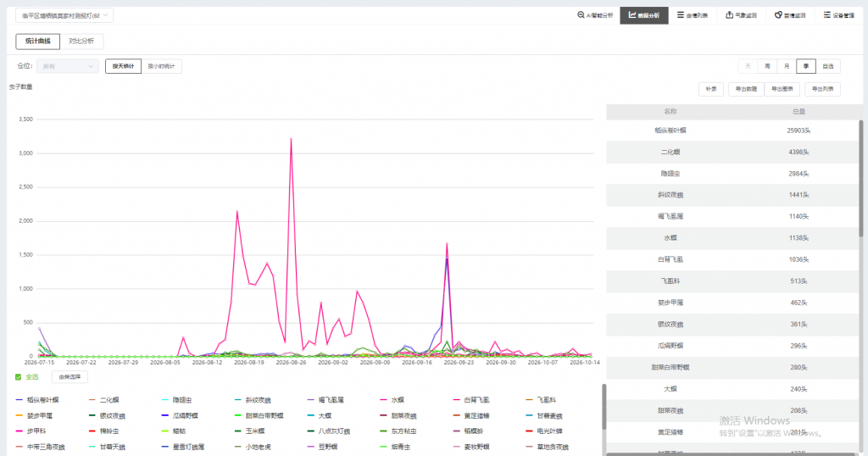This screenshot has height=456, width=868.
Task: Select the 白背飞虱 table row name
Action: point(670,259)
